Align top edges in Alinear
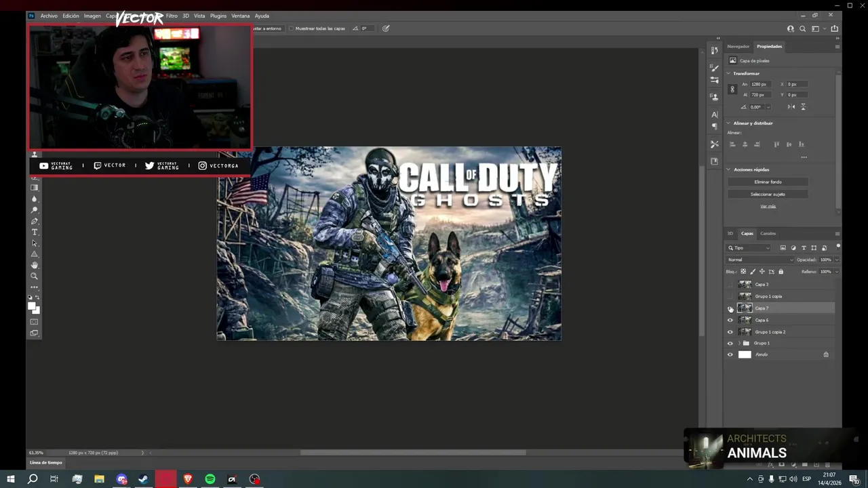This screenshot has width=868, height=488. pyautogui.click(x=776, y=144)
